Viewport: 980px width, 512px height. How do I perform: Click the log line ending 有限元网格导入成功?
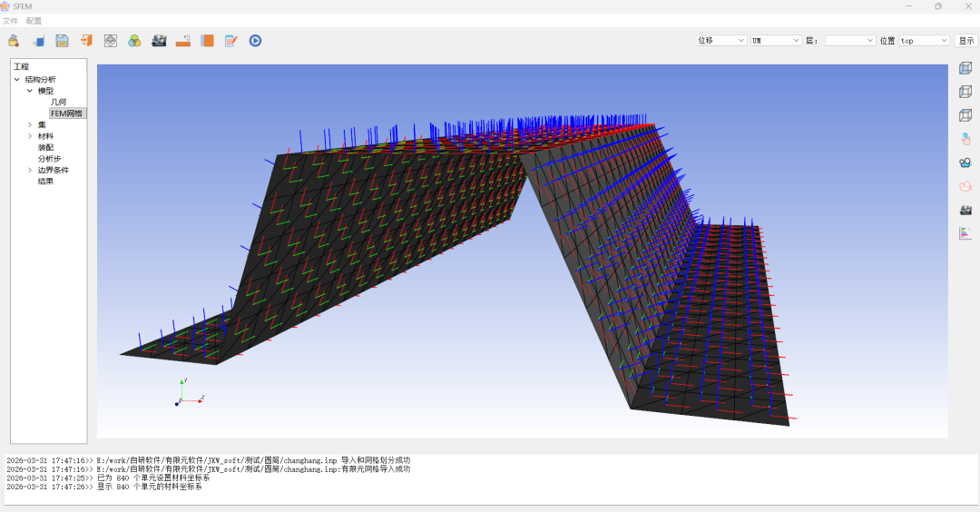(x=208, y=468)
